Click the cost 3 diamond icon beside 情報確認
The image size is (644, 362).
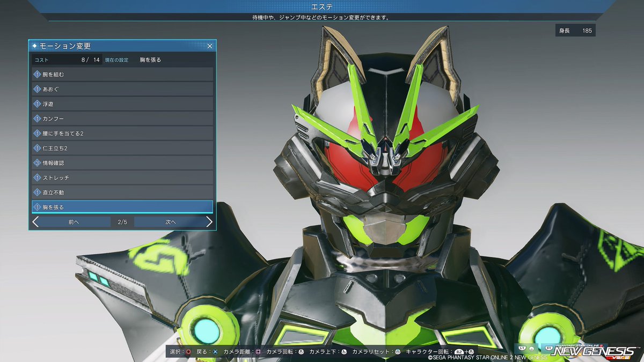[x=37, y=162]
